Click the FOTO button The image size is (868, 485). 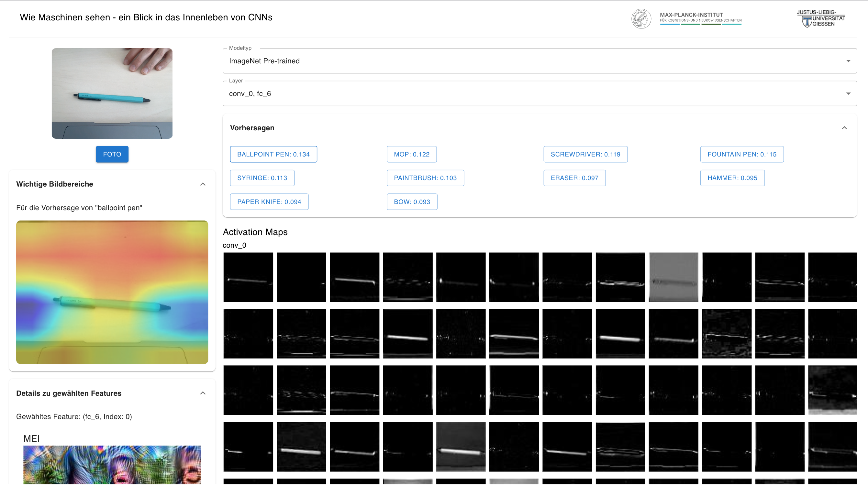[x=112, y=154]
